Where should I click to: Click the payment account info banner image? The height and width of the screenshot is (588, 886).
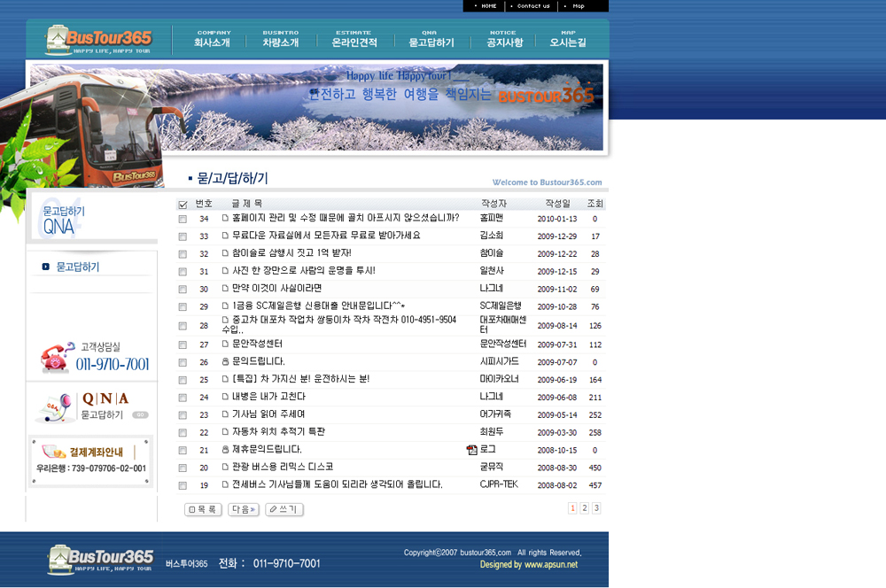pyautogui.click(x=91, y=460)
